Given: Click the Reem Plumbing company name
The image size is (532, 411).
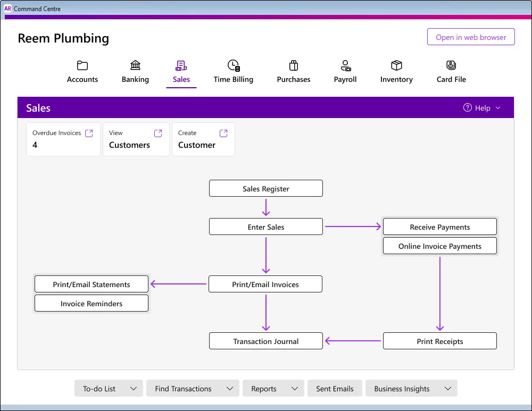Looking at the screenshot, I should tap(63, 38).
